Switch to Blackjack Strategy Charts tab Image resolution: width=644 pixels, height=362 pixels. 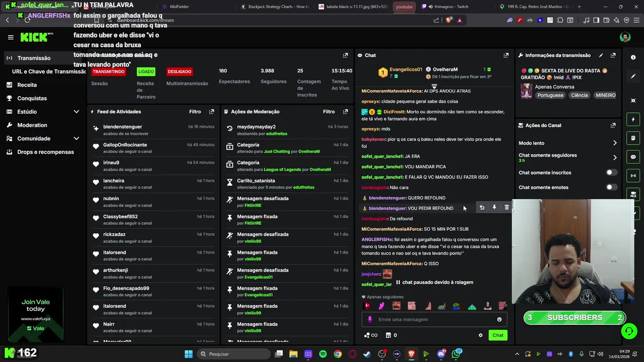coord(276,7)
